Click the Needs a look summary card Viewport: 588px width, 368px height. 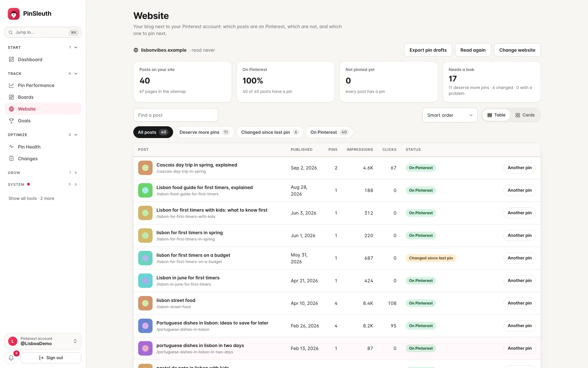[x=491, y=82]
